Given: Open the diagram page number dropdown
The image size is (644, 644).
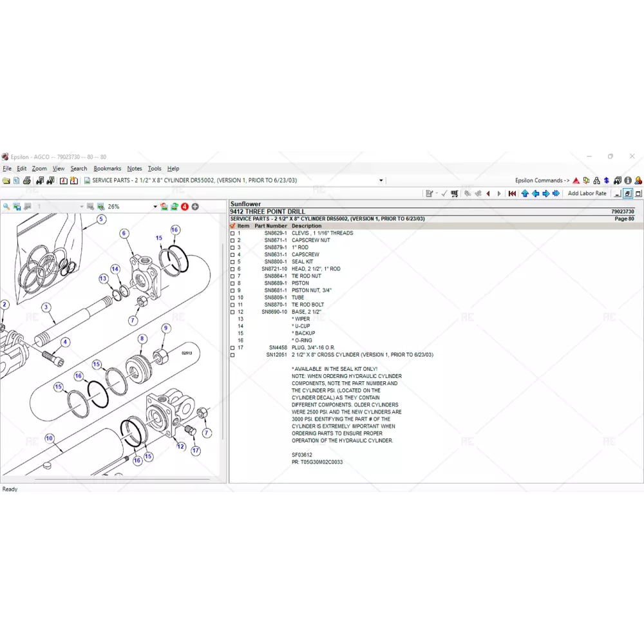Looking at the screenshot, I should (x=81, y=207).
